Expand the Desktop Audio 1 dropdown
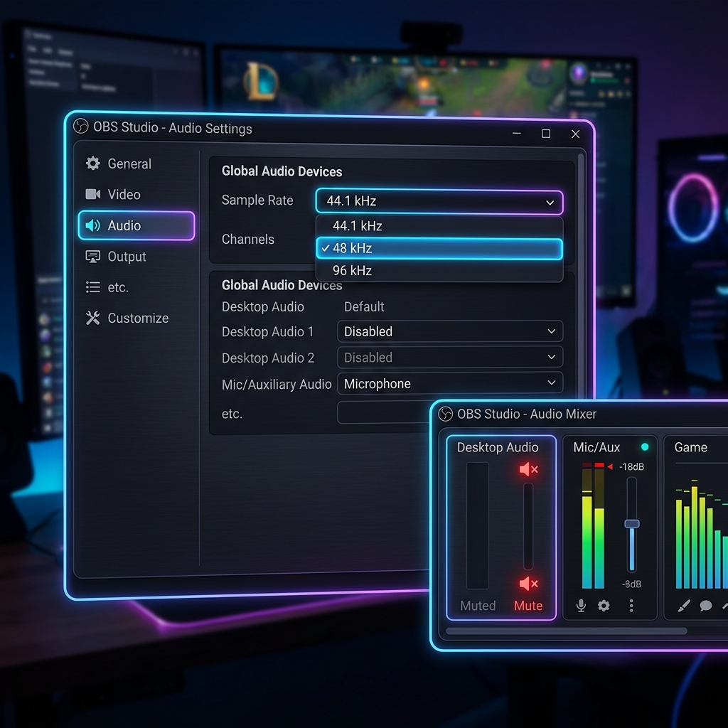 pos(450,331)
